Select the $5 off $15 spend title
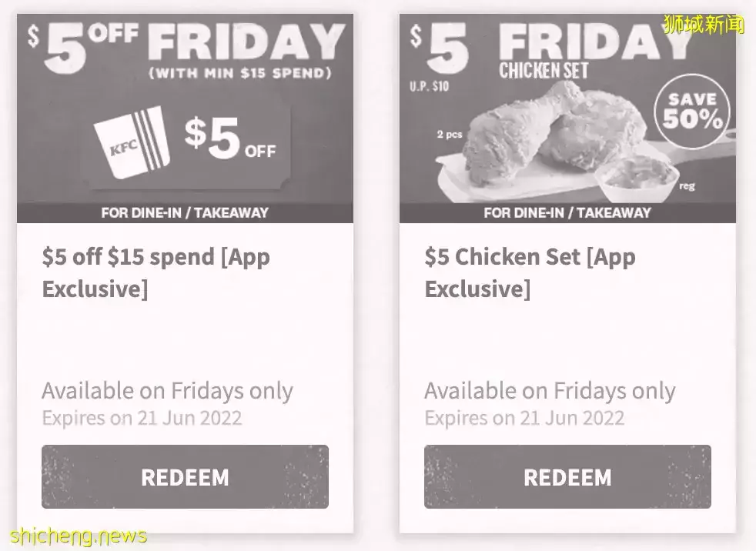756x551 pixels. pyautogui.click(x=156, y=273)
